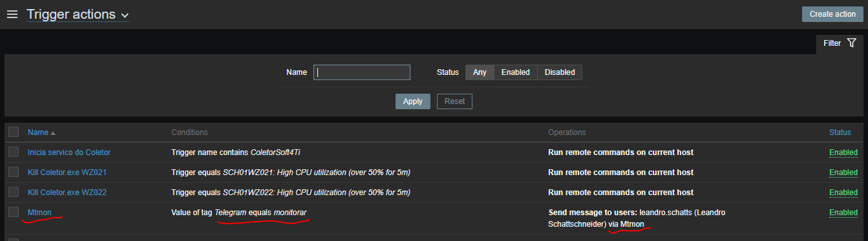Toggle Enabled status of Kill Coletor.exe WZ022

[x=843, y=193]
